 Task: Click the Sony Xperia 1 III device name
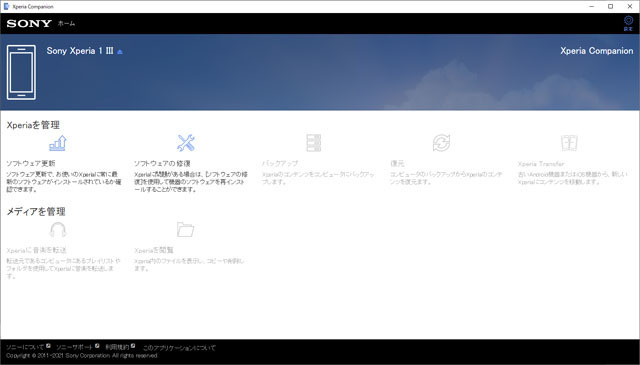click(80, 51)
